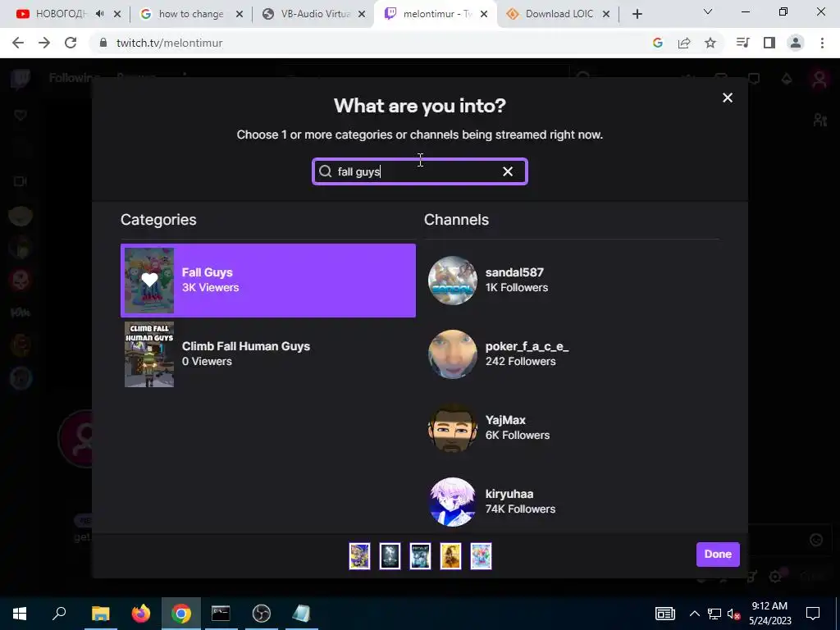Reload the Twitch page
The image size is (840, 630).
pyautogui.click(x=71, y=43)
